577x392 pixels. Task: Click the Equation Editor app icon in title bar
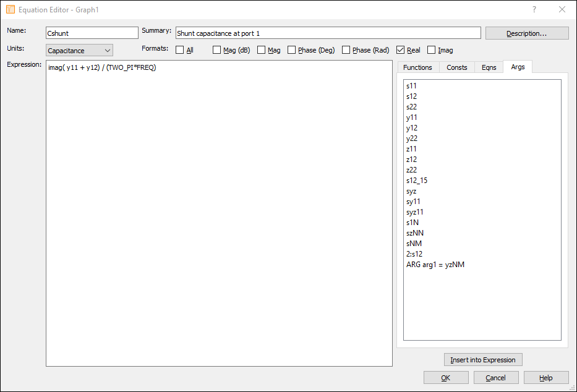11,9
